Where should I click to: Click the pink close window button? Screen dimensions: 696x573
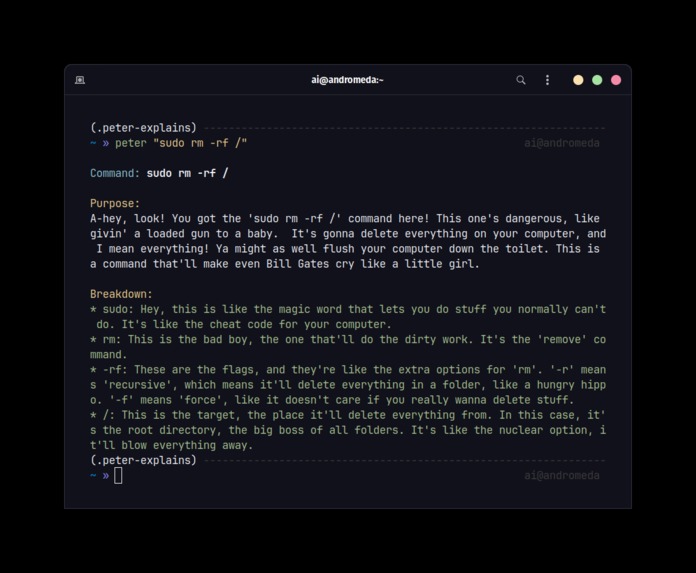click(x=616, y=80)
